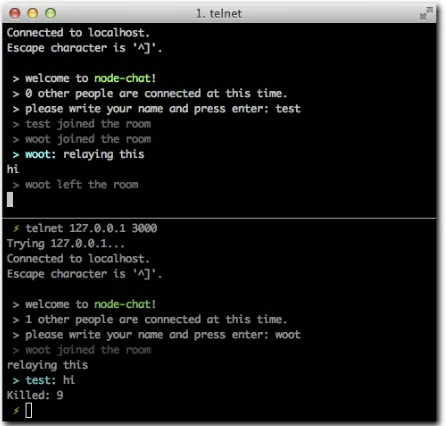
Task: Click the hollow cursor at the bottom prompt
Action: click(29, 410)
